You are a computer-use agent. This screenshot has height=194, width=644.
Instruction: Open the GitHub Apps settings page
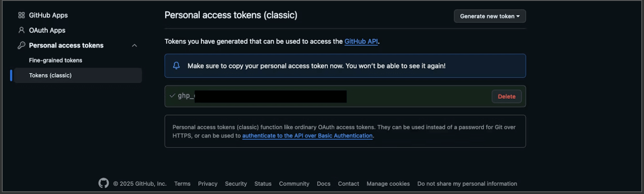pyautogui.click(x=48, y=15)
